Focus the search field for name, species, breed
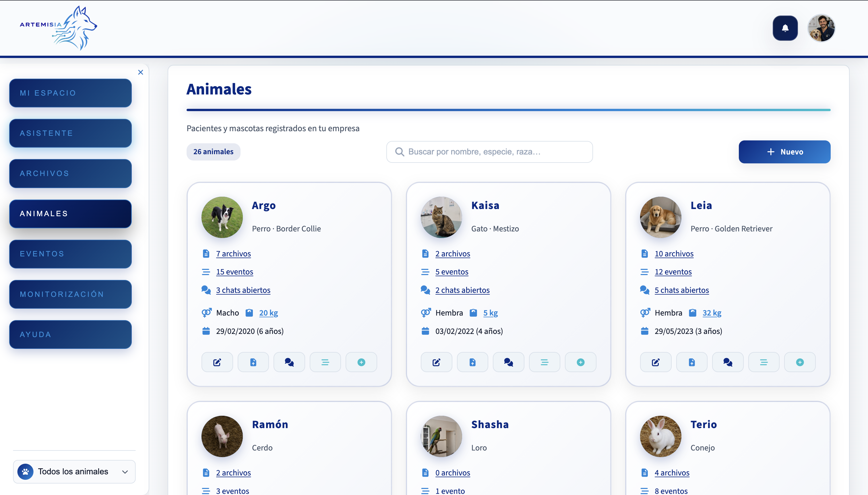The image size is (868, 495). tap(489, 152)
